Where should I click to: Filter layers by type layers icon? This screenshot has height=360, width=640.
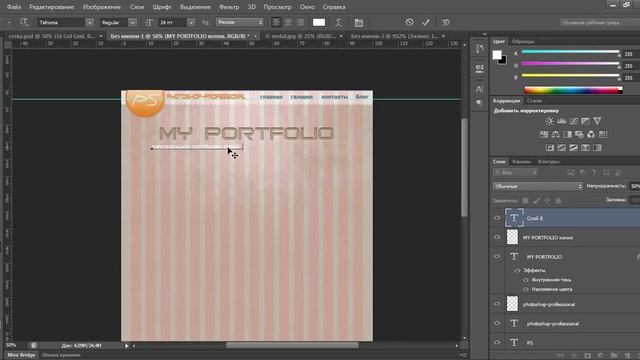pos(594,173)
